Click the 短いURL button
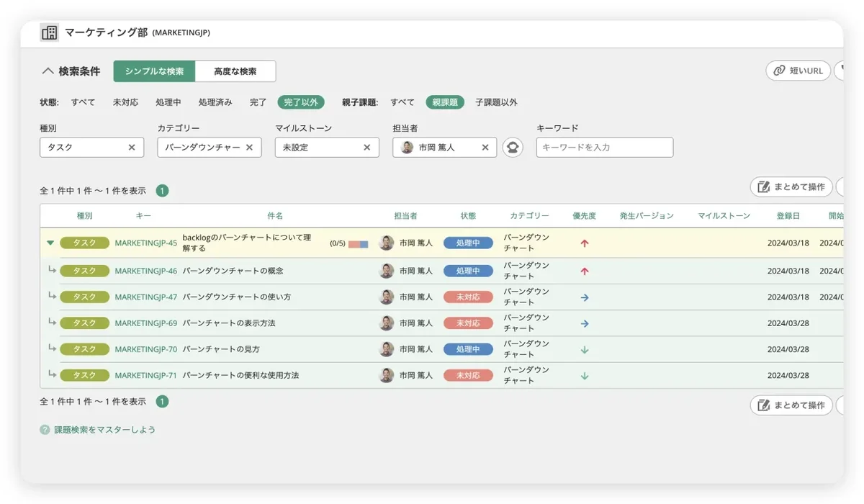The height and width of the screenshot is (504, 864). tap(798, 71)
